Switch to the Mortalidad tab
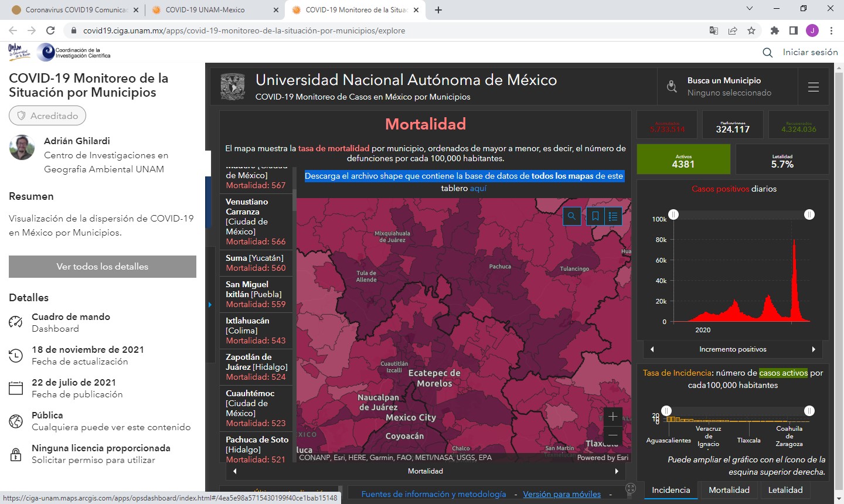The width and height of the screenshot is (844, 504). [729, 490]
